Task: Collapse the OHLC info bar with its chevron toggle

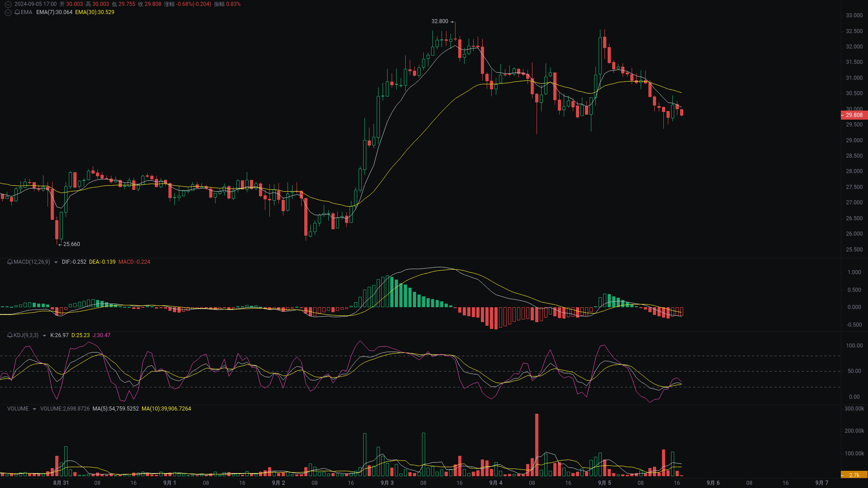Action: (8, 4)
